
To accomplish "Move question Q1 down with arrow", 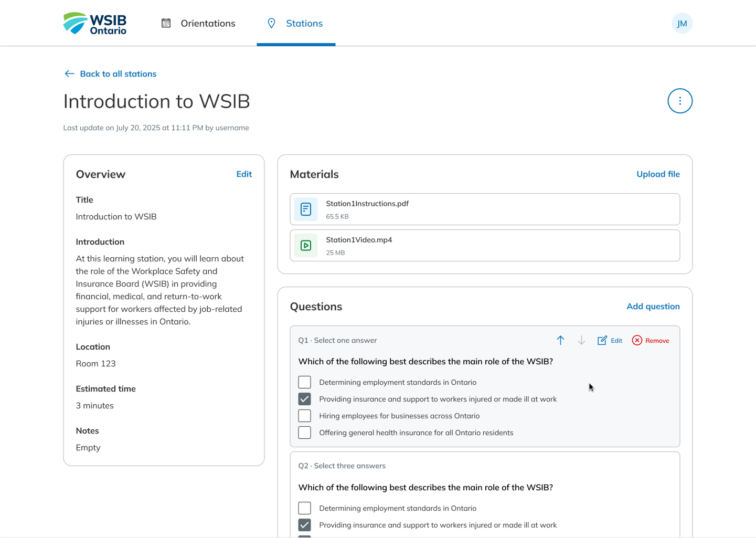I will [x=581, y=341].
